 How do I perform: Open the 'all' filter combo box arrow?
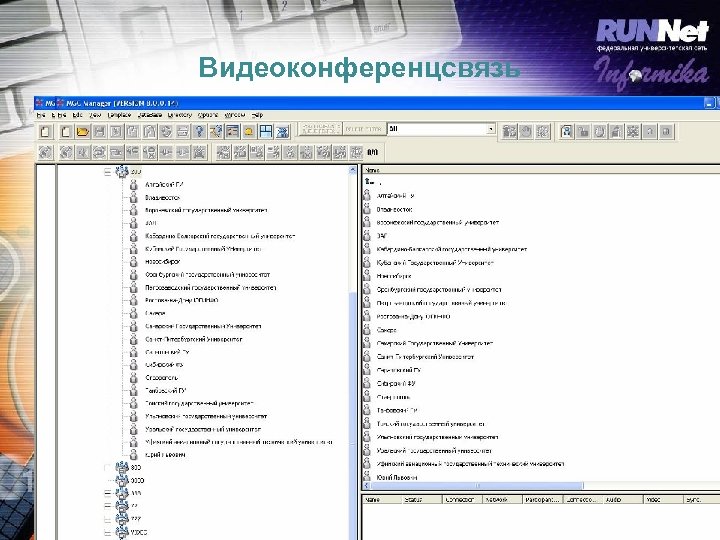(491, 129)
